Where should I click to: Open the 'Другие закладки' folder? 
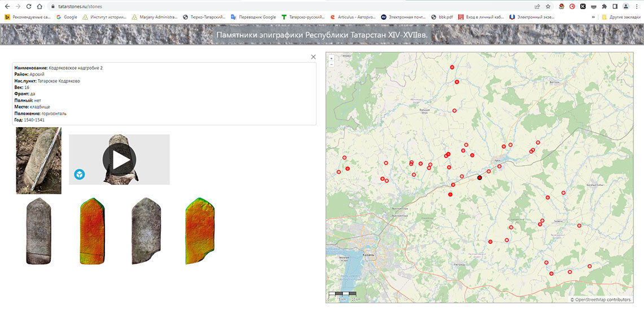click(621, 18)
